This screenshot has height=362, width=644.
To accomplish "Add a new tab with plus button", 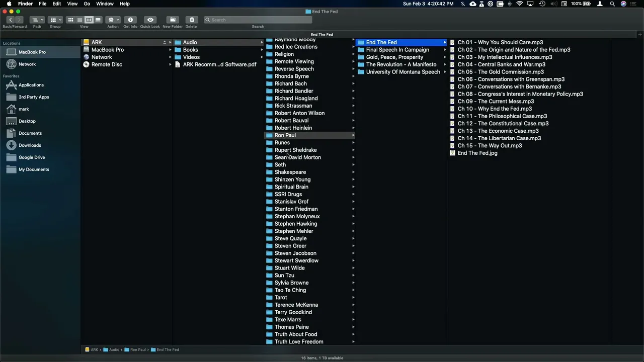I will pos(639,34).
